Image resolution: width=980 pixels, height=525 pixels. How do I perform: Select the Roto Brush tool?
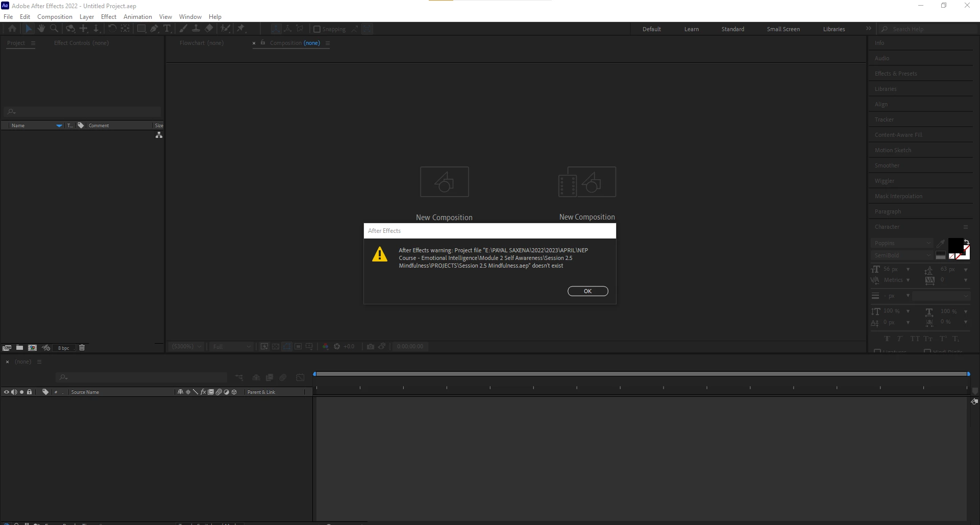(226, 29)
